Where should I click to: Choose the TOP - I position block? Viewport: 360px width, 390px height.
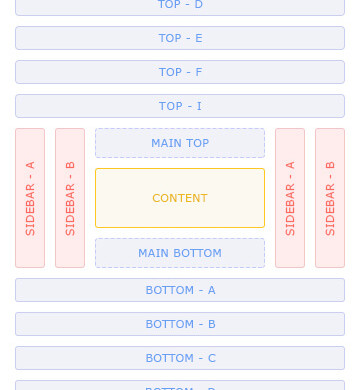pyautogui.click(x=180, y=106)
